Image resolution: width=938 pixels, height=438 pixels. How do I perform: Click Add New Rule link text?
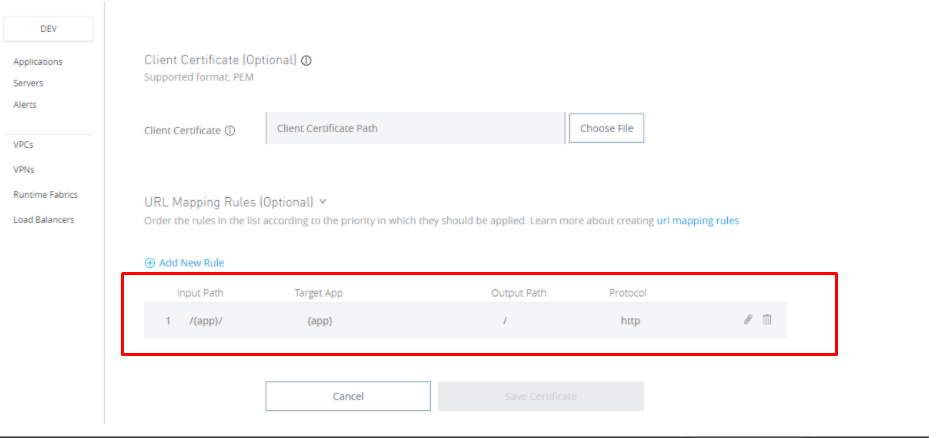coord(191,263)
